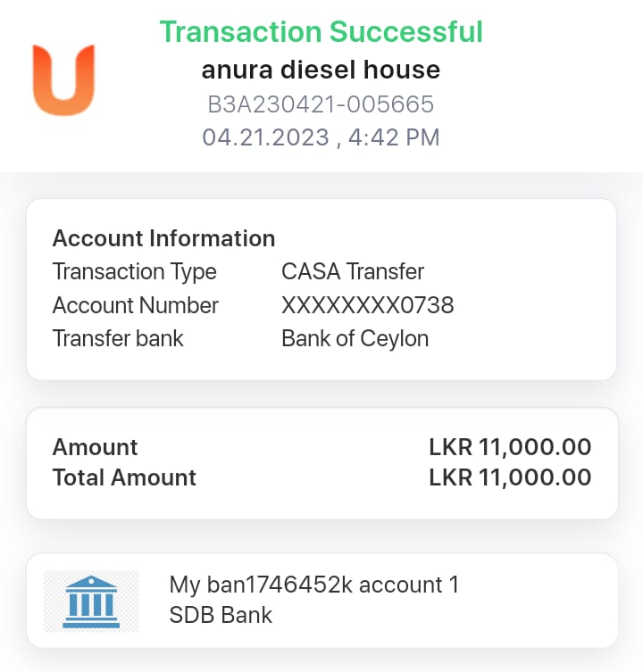
Task: Tap the Transaction Type label
Action: pyautogui.click(x=135, y=271)
